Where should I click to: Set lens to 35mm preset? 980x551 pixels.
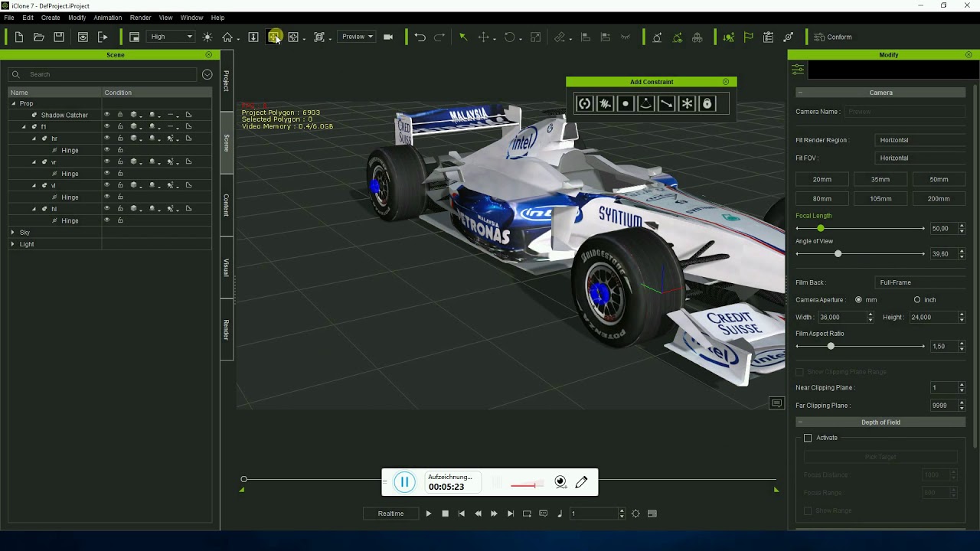[880, 179]
